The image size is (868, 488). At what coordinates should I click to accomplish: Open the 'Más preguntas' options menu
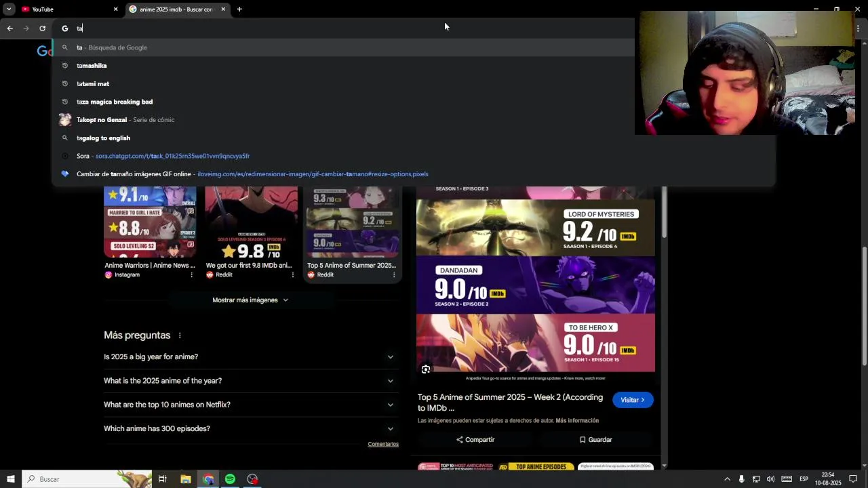click(x=180, y=335)
